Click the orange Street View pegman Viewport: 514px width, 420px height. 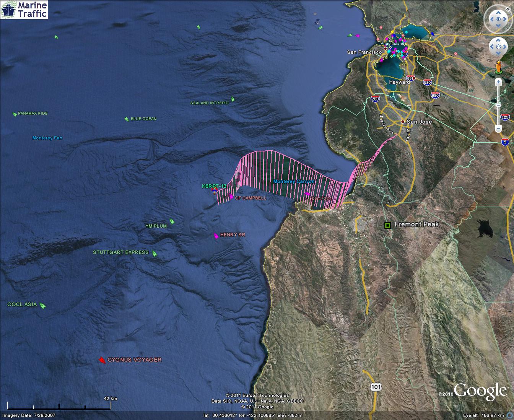click(498, 67)
